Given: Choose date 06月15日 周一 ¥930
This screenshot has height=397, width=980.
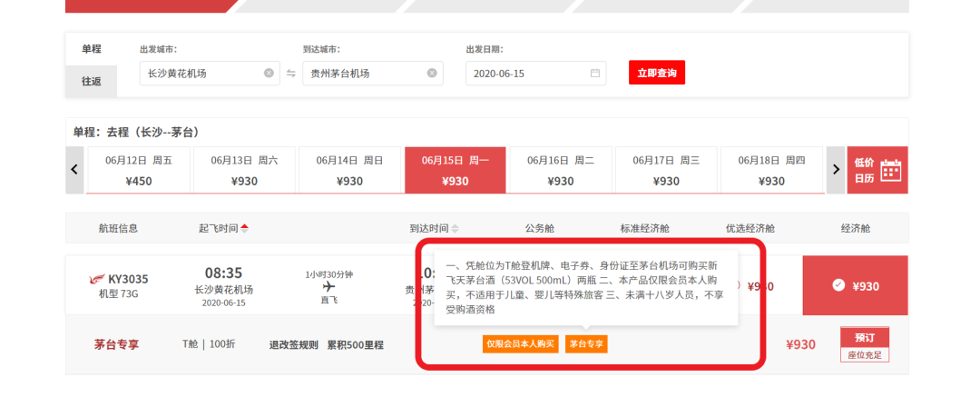Looking at the screenshot, I should click(456, 170).
